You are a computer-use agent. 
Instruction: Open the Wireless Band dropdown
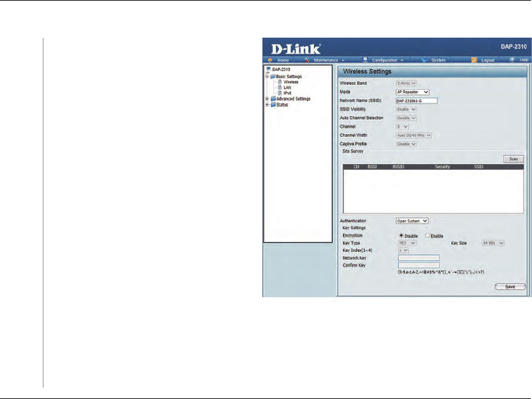[x=406, y=83]
